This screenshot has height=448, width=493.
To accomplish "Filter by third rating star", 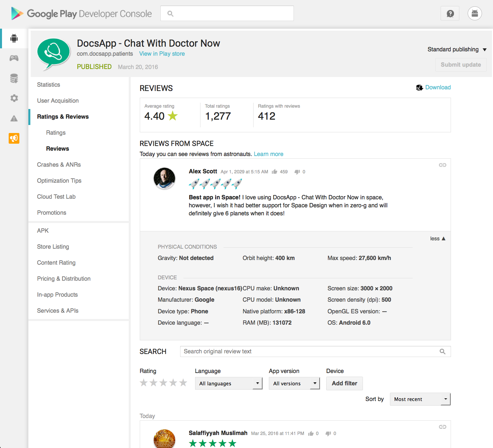I will (163, 383).
